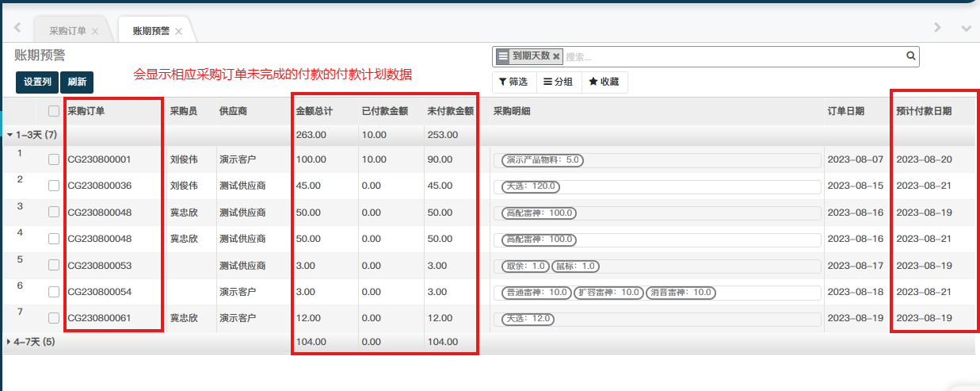Close the 账期预警 tab
This screenshot has width=980, height=391.
(x=179, y=32)
